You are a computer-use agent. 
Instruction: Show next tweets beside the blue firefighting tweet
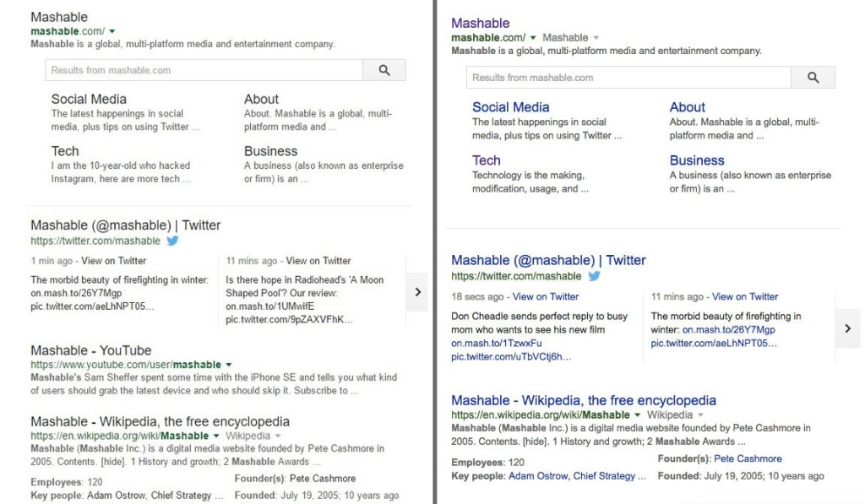(847, 328)
